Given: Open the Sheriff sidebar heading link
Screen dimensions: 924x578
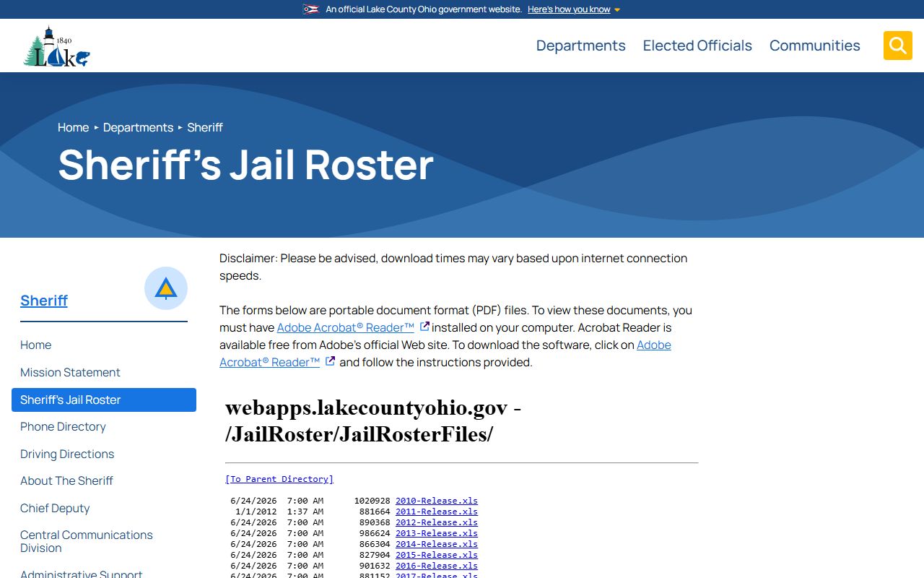Looking at the screenshot, I should (x=44, y=301).
